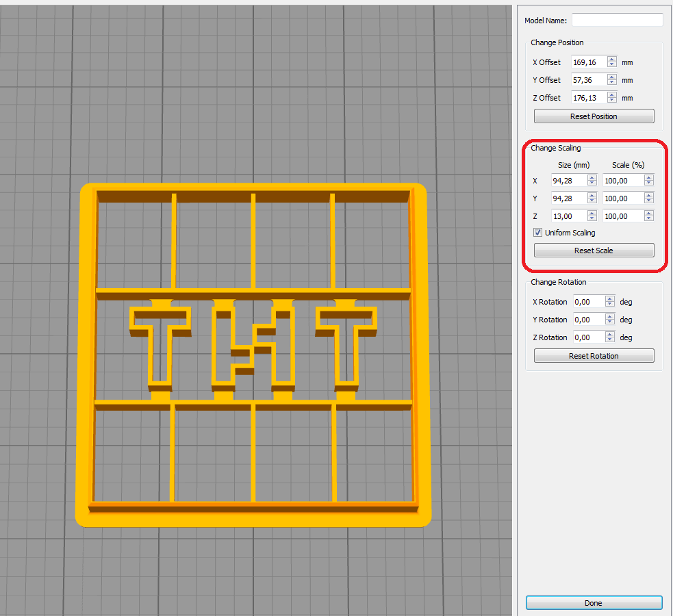This screenshot has height=616, width=673.
Task: Decrease Y Rotation with down arrow
Action: tap(610, 322)
